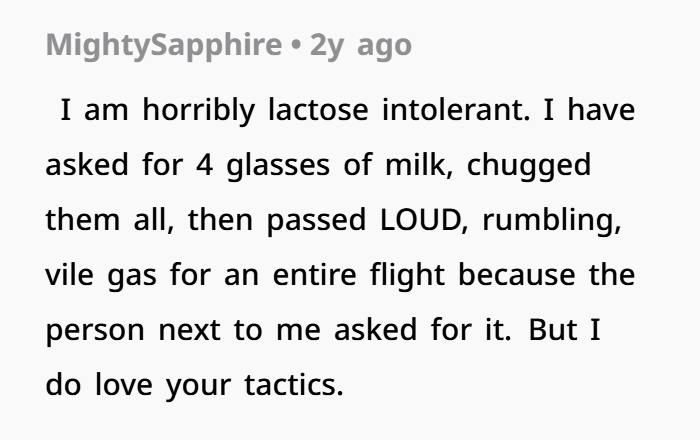
Task: Click the word 'love' in last line
Action: [x=124, y=385]
